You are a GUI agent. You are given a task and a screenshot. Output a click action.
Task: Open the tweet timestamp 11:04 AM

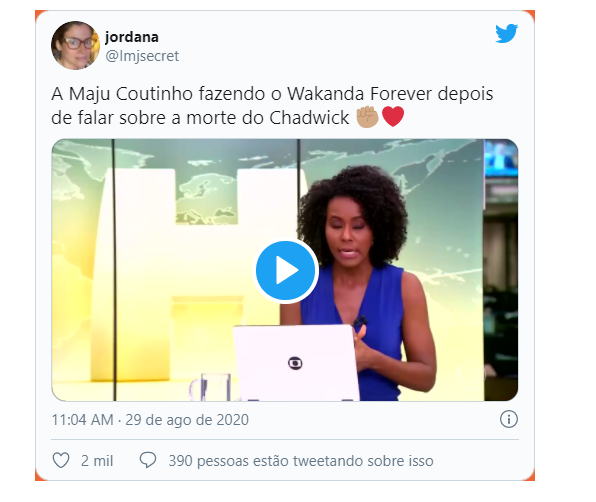(x=82, y=420)
